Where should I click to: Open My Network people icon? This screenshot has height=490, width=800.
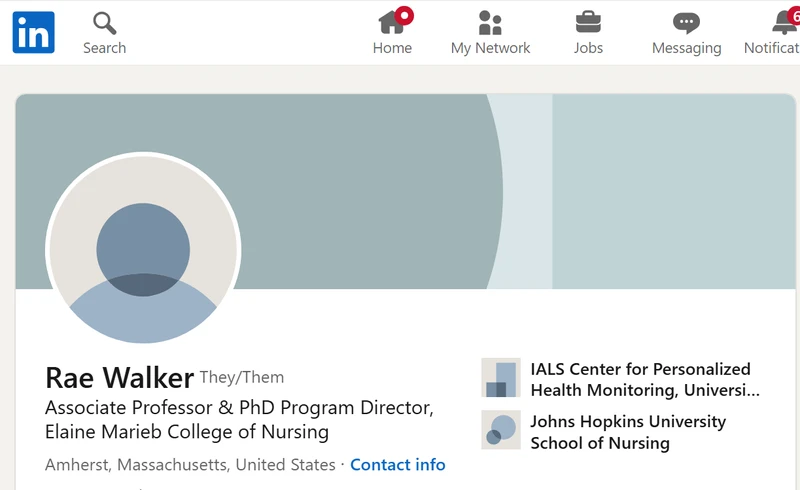(x=490, y=22)
